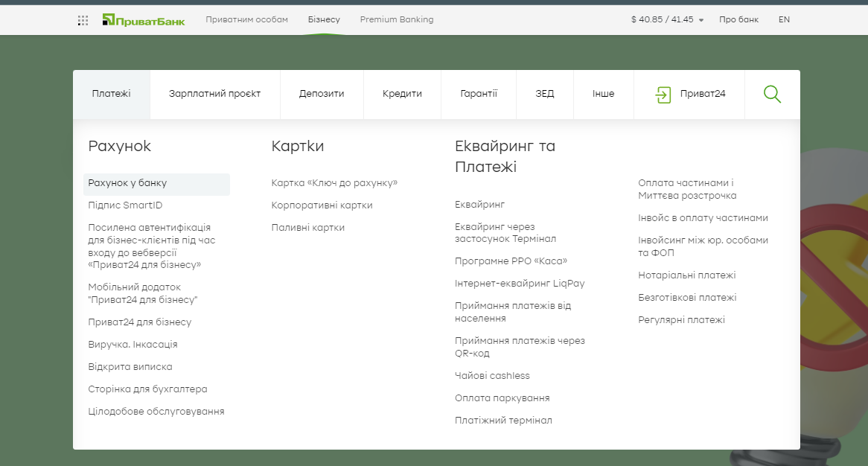Viewport: 868px width, 466px height.
Task: Open Програмне РРО «Каса» link
Action: [x=511, y=261]
